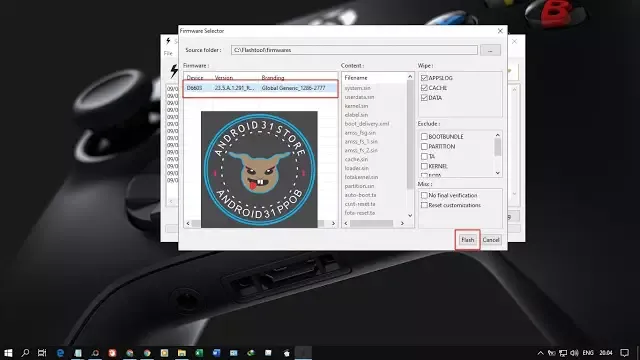Select fota-reset.ta in Content list
This screenshot has height=360, width=640.
(x=360, y=213)
